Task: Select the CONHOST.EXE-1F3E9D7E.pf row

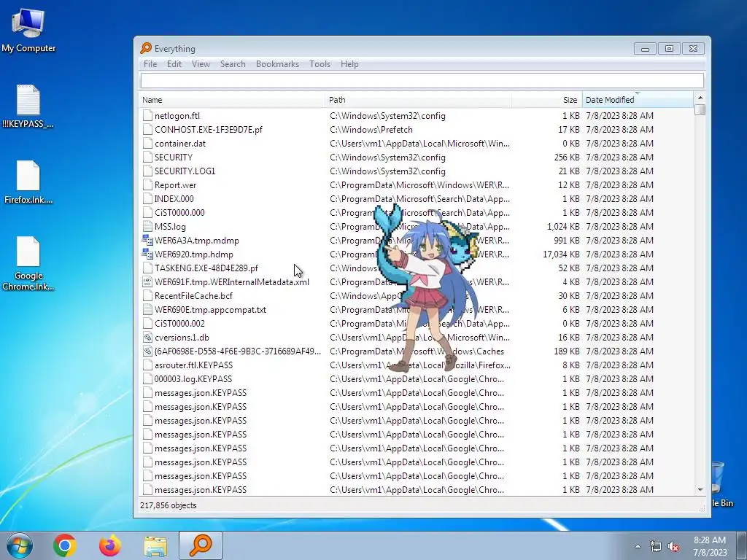Action: point(417,130)
